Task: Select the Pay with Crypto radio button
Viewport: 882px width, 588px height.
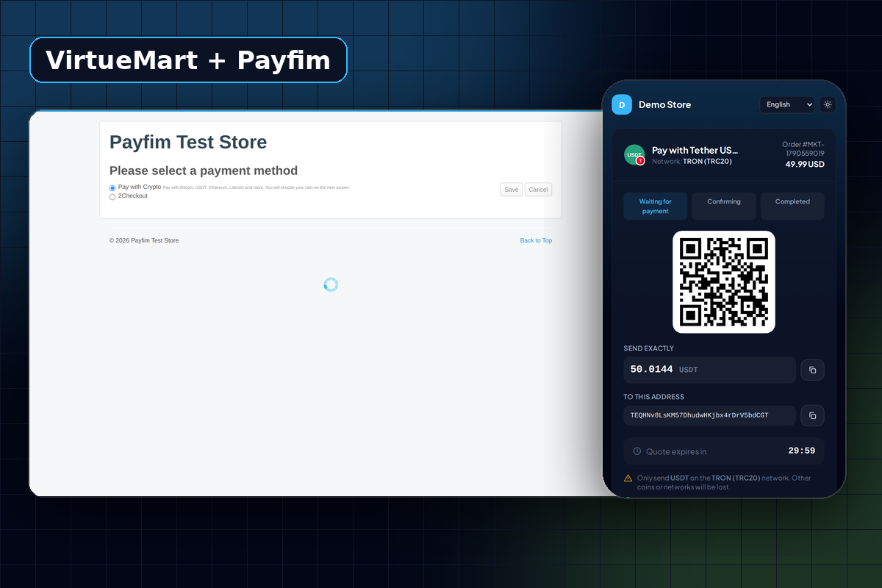Action: (x=112, y=188)
